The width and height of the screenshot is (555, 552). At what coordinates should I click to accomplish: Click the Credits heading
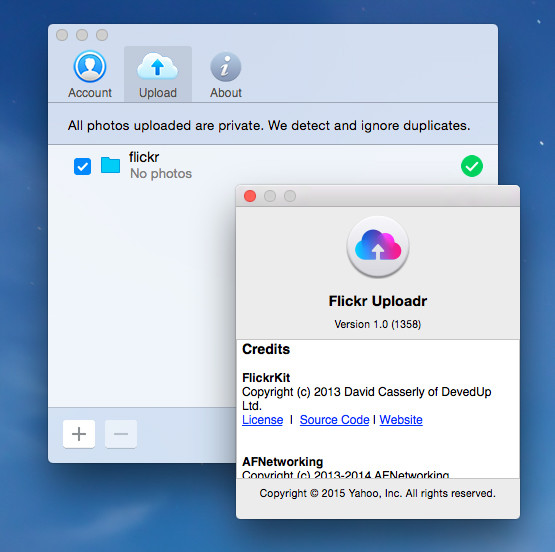[x=266, y=349]
